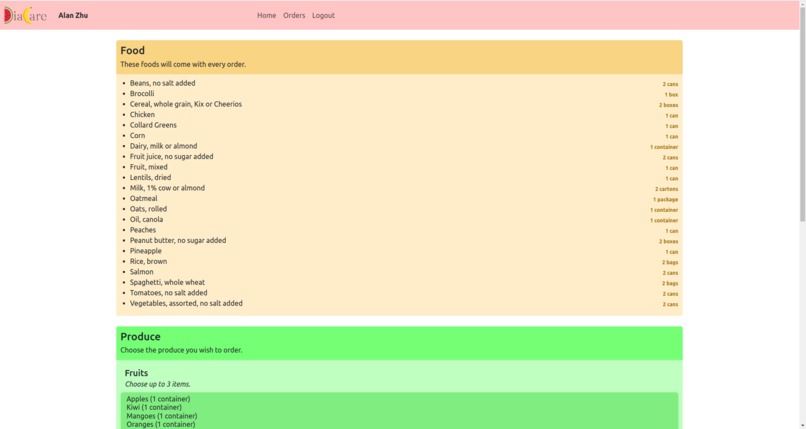Click the Corn list item

[137, 136]
